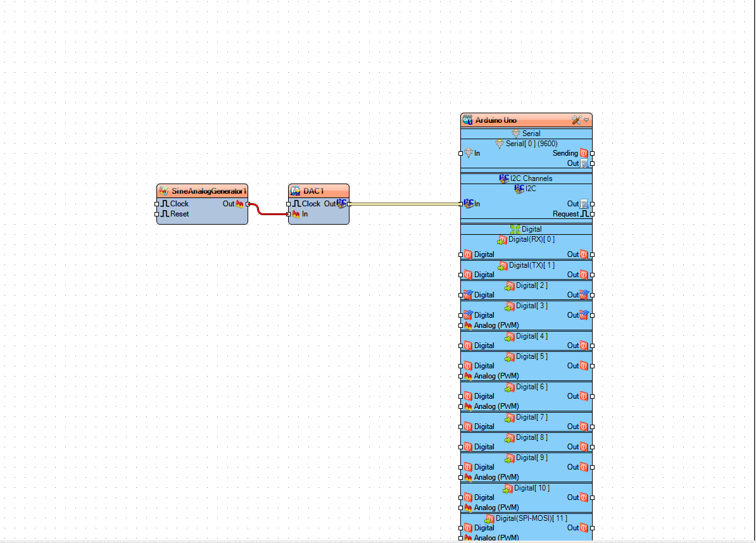Click the DAC1 analog In pin
This screenshot has width=756, height=543.
coord(288,214)
